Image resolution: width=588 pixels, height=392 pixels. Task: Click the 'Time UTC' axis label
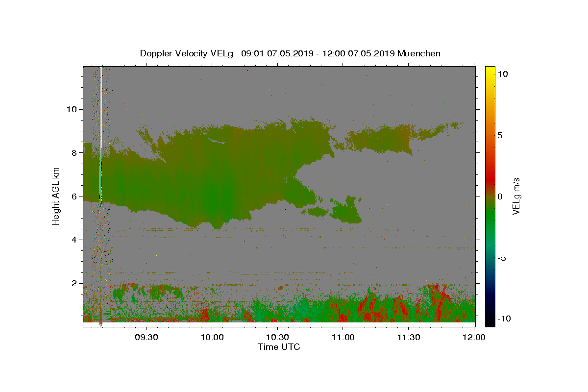(279, 347)
